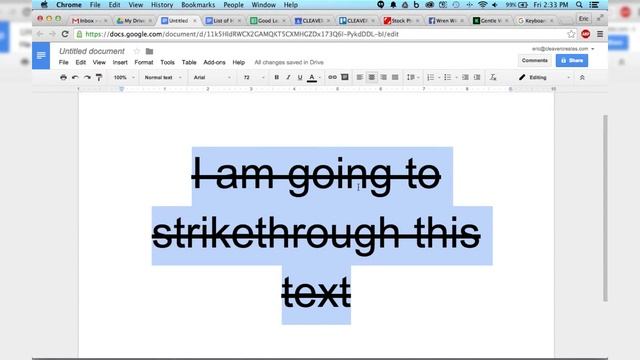Center align the text

(371, 77)
